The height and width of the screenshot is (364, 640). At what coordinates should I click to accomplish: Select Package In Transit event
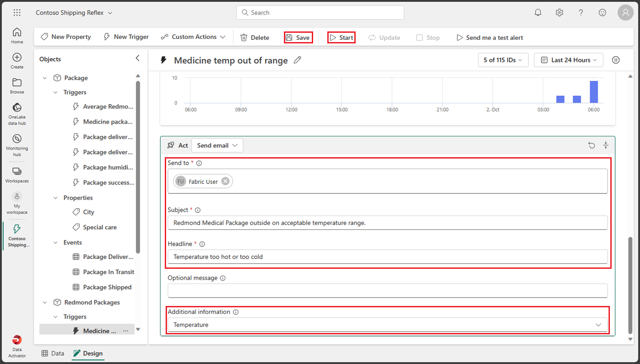pyautogui.click(x=103, y=272)
